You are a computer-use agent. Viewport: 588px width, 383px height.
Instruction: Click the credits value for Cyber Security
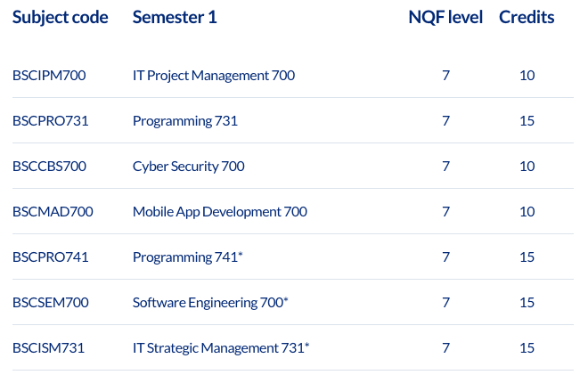pyautogui.click(x=527, y=166)
